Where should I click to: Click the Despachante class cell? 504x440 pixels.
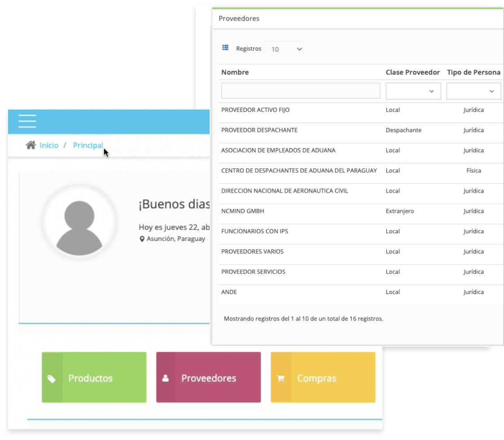tap(404, 130)
